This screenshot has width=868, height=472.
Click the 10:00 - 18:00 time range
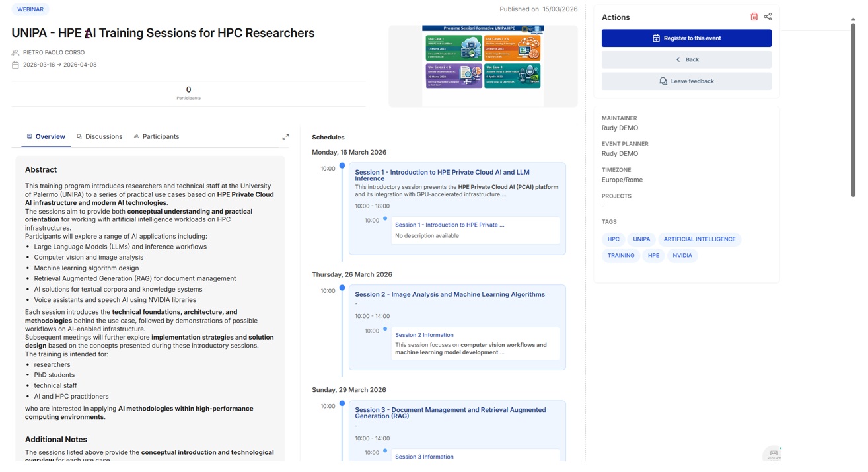pyautogui.click(x=372, y=206)
